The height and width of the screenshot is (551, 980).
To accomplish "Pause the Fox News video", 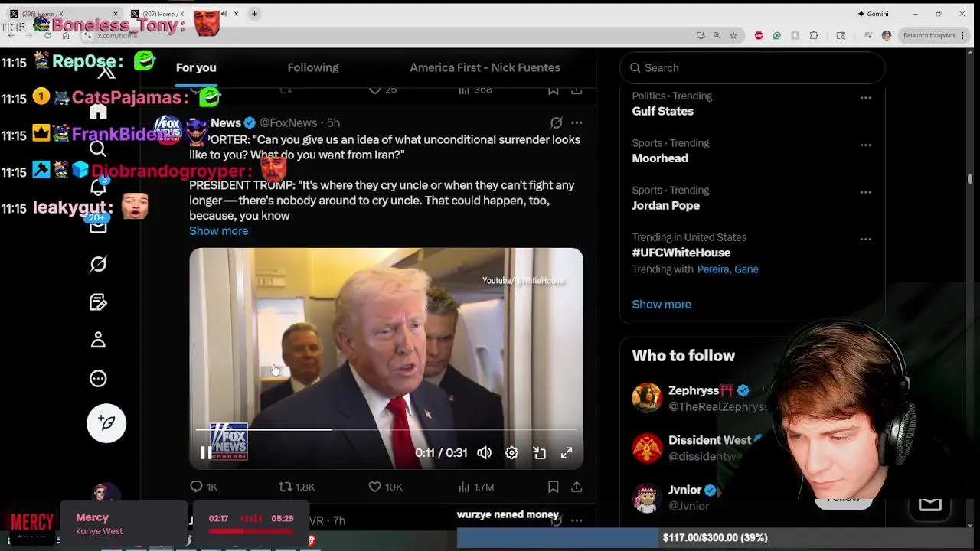I will (x=206, y=453).
